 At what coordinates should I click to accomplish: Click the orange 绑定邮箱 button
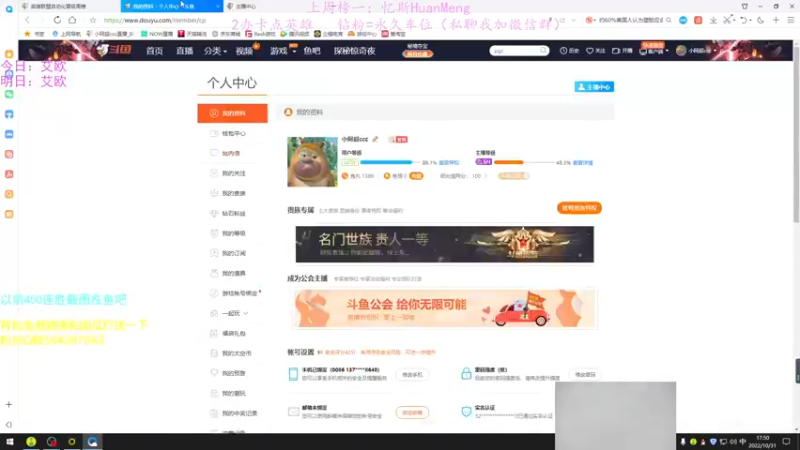(412, 412)
